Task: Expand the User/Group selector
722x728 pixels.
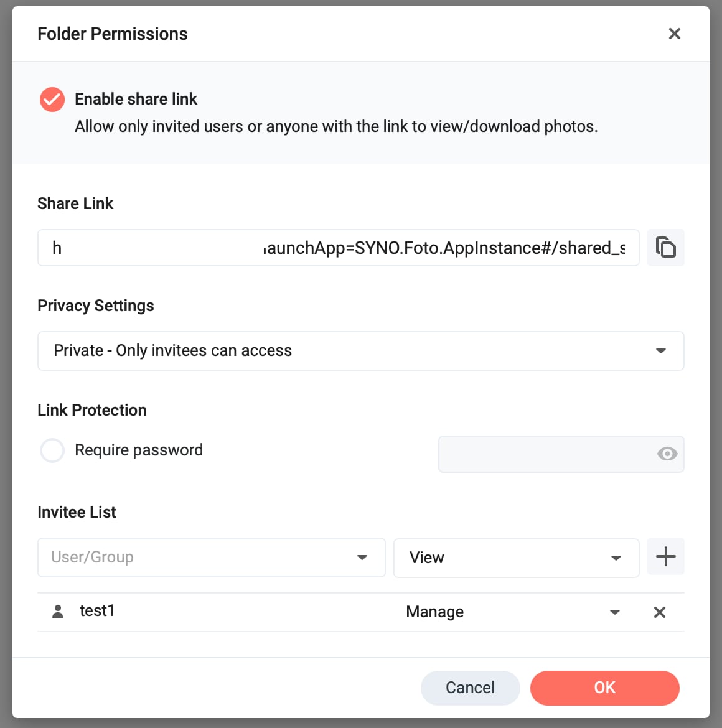Action: [x=211, y=557]
